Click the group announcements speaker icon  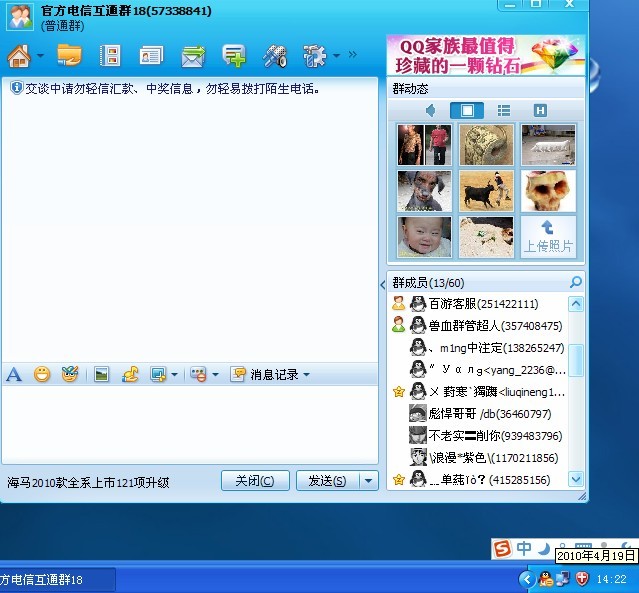pyautogui.click(x=430, y=110)
